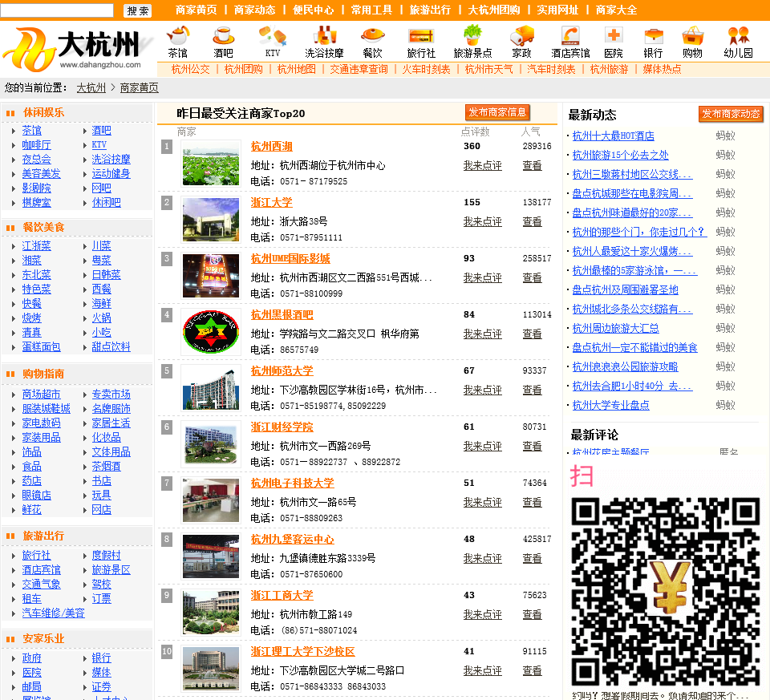The width and height of the screenshot is (770, 700).
Task: Click the 发布商家动态 button
Action: 730,114
